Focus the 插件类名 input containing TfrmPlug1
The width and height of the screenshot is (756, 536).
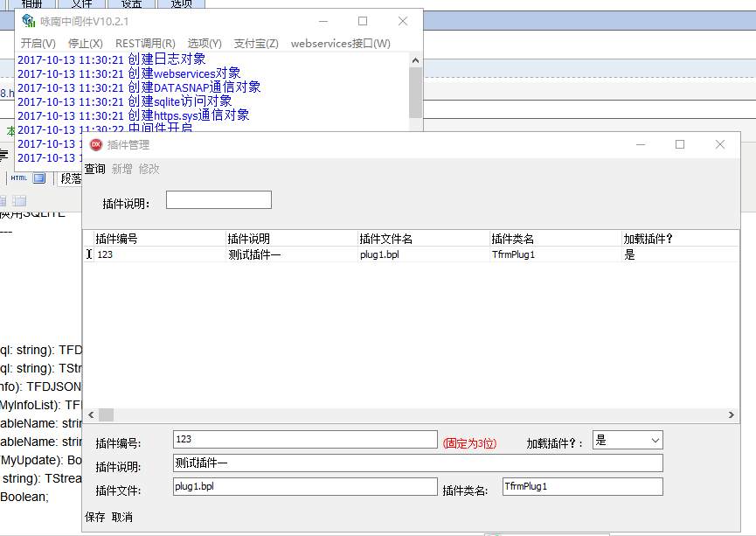pyautogui.click(x=582, y=486)
